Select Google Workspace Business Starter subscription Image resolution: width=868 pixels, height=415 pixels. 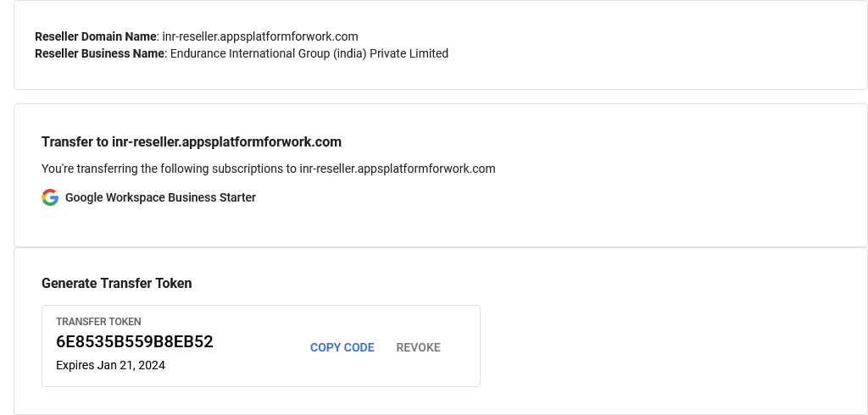pyautogui.click(x=160, y=197)
